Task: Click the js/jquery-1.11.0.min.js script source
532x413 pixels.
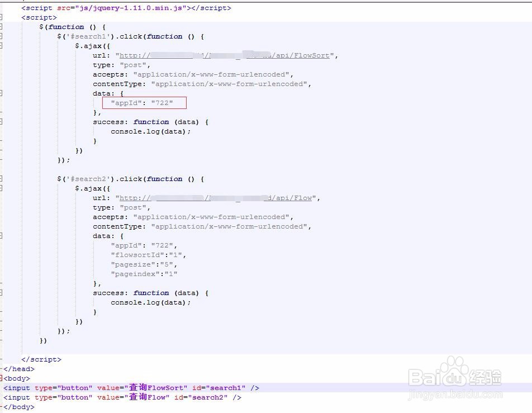Action: (x=130, y=8)
